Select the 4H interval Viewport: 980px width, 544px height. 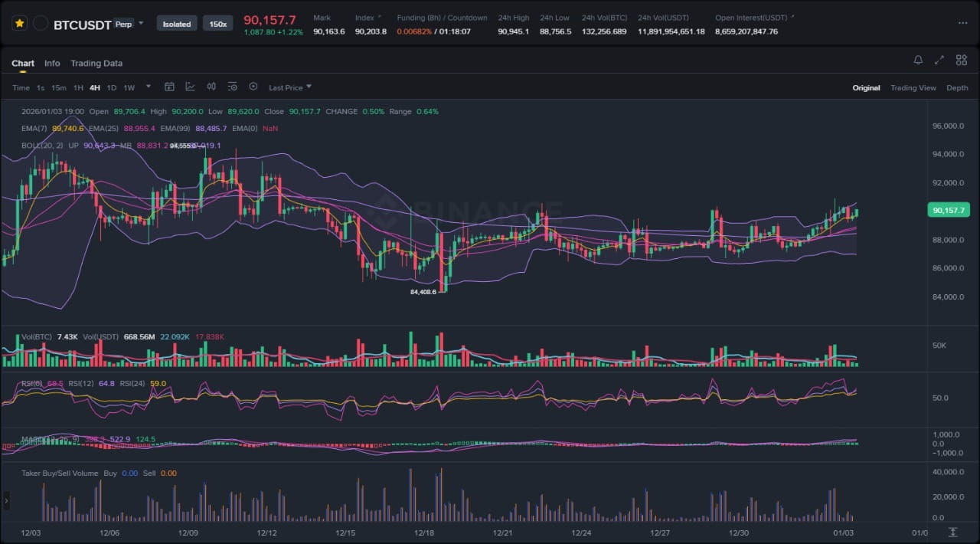(x=95, y=87)
